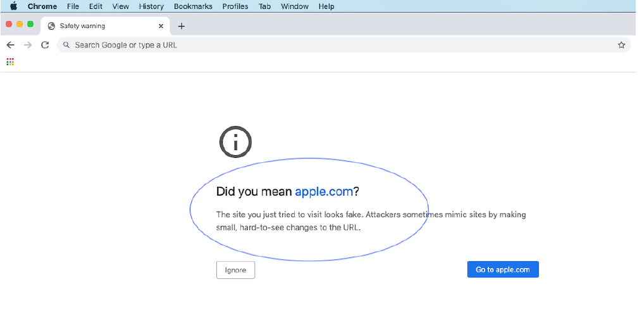Image resolution: width=644 pixels, height=313 pixels.
Task: Go back with the back arrow
Action: pyautogui.click(x=10, y=45)
